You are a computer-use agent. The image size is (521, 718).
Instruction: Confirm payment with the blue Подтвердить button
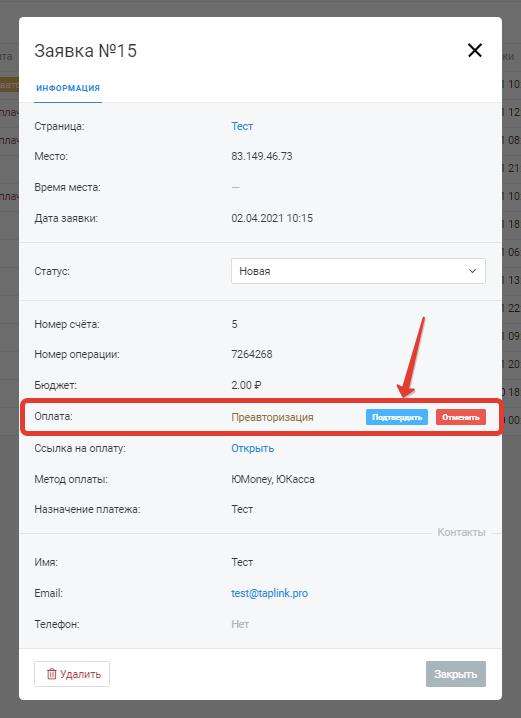coord(397,417)
